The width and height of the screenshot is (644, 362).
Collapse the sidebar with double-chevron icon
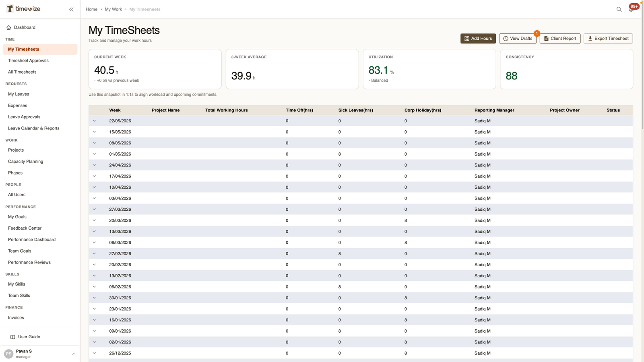[71, 9]
